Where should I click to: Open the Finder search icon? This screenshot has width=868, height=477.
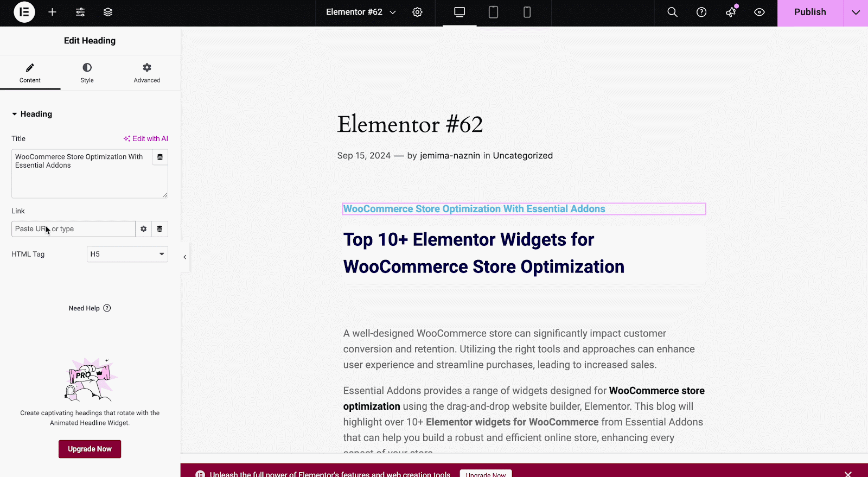click(672, 12)
